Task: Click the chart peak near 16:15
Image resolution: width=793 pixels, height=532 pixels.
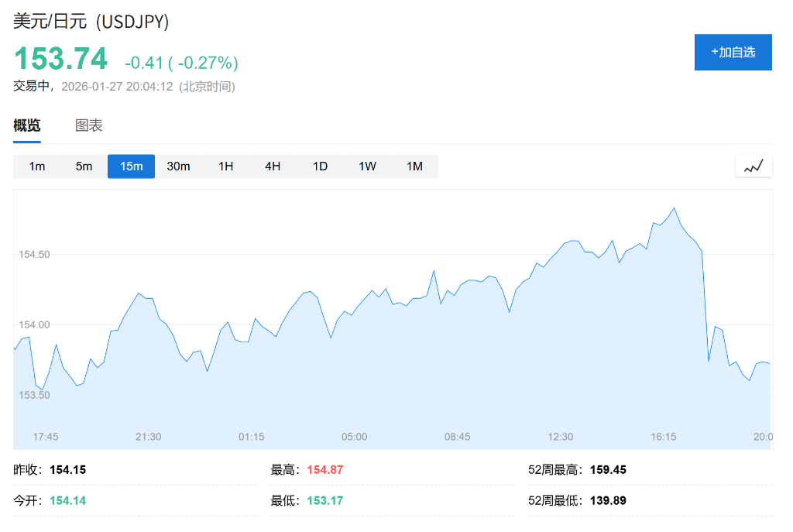Action: click(675, 208)
